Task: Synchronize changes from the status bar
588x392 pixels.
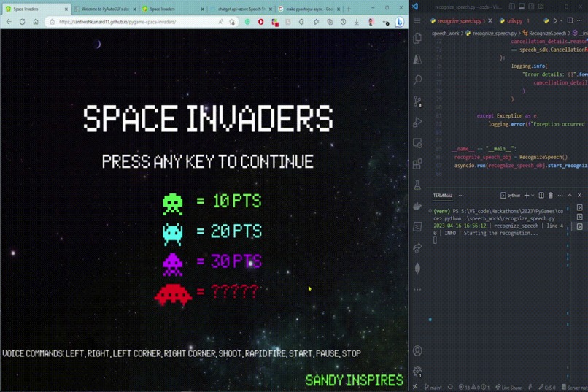Action: click(450, 388)
